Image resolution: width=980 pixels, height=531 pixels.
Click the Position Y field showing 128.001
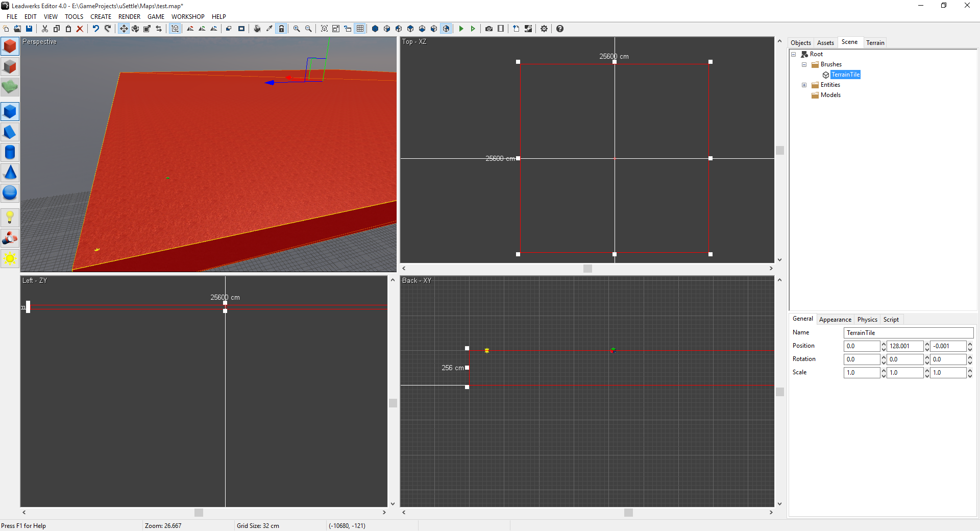pyautogui.click(x=904, y=346)
